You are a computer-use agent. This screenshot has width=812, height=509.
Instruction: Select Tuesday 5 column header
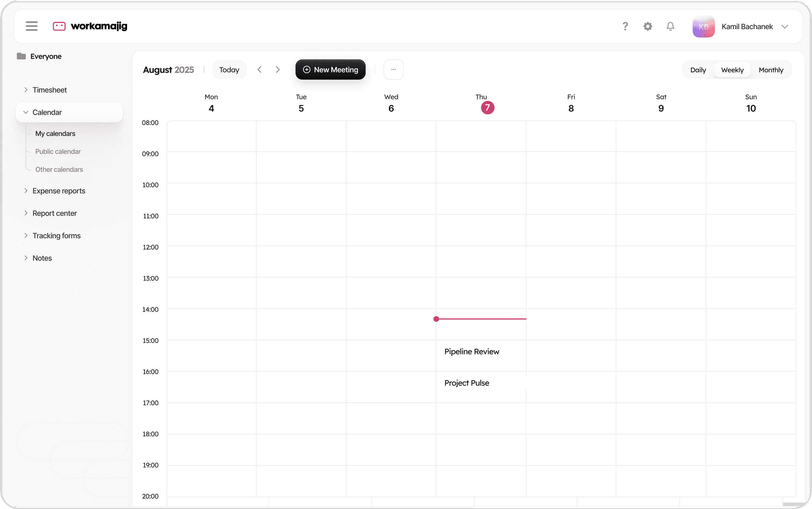(301, 103)
